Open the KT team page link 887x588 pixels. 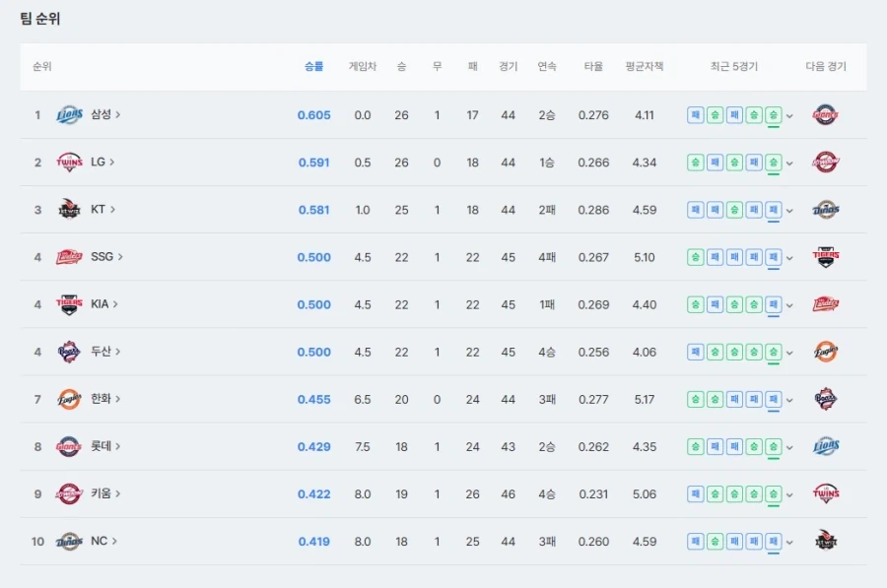tap(102, 209)
